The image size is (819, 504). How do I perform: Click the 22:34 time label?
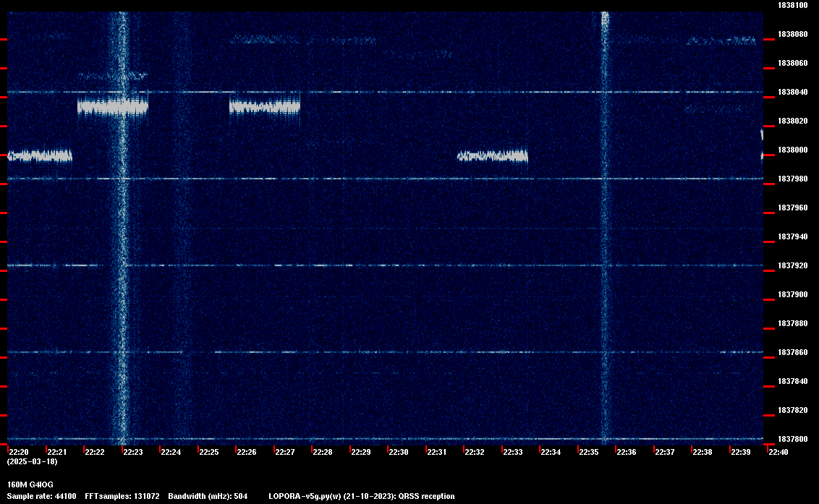[x=551, y=452]
